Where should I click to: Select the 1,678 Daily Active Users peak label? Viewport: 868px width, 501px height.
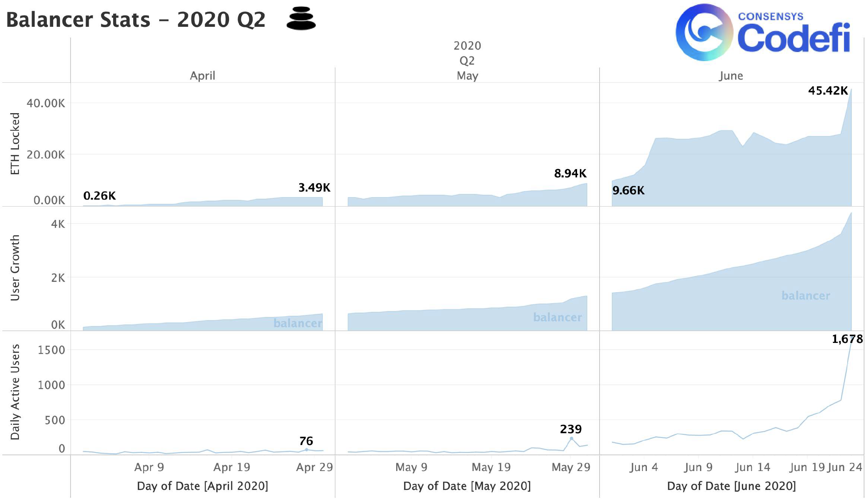click(847, 339)
